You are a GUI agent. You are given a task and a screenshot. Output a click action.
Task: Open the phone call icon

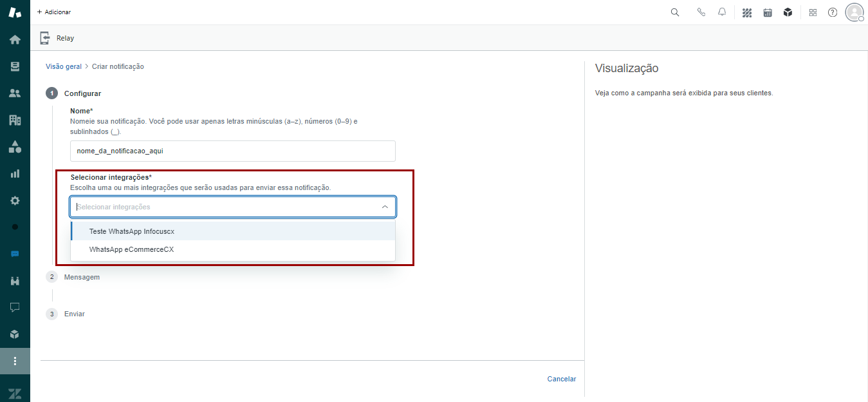point(701,12)
